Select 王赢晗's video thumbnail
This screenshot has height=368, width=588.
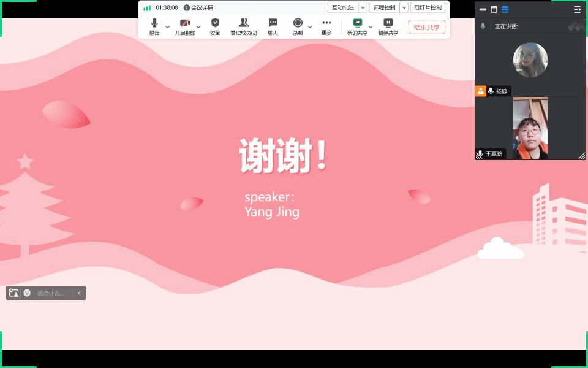(x=530, y=129)
